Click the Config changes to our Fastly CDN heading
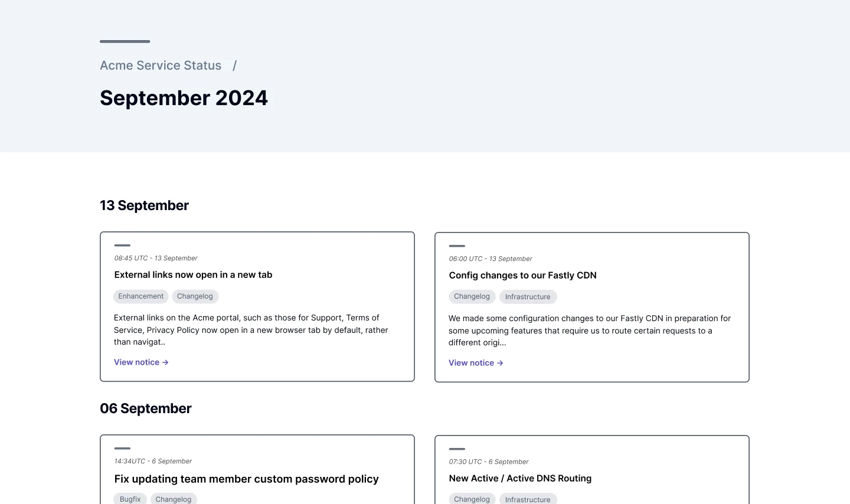850x504 pixels. (522, 275)
